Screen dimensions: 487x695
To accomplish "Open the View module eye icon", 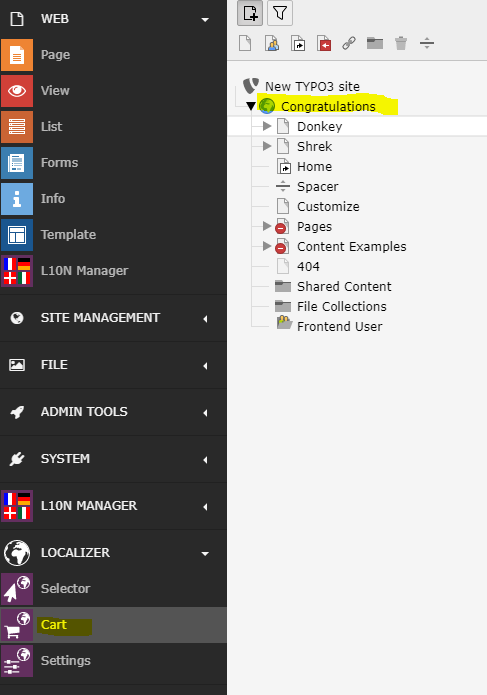I will 17,91.
